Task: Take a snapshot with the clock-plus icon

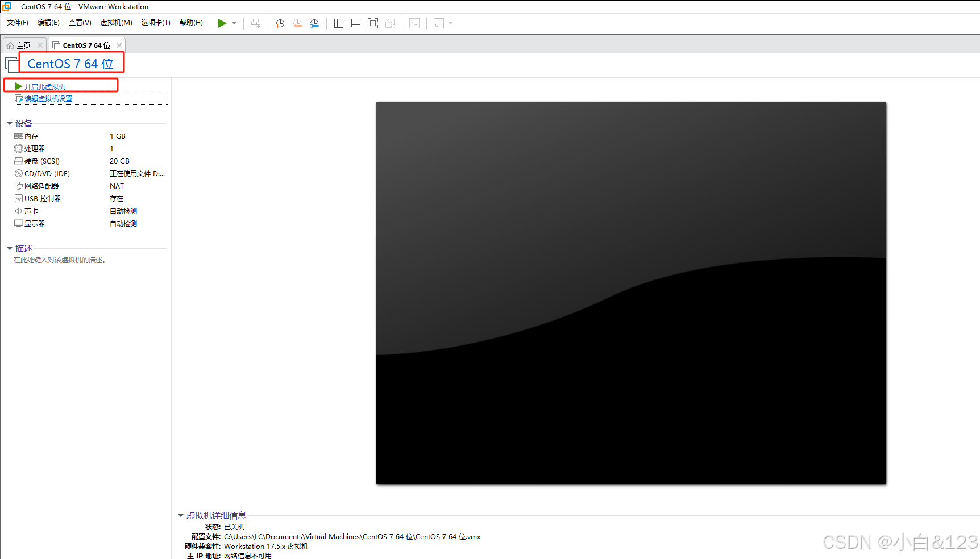Action: (280, 23)
